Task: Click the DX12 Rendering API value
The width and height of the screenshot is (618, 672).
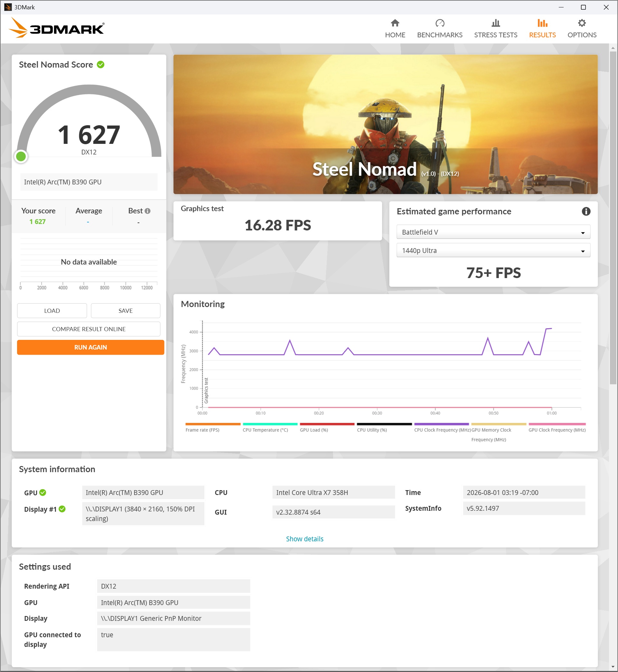Action: pos(173,586)
